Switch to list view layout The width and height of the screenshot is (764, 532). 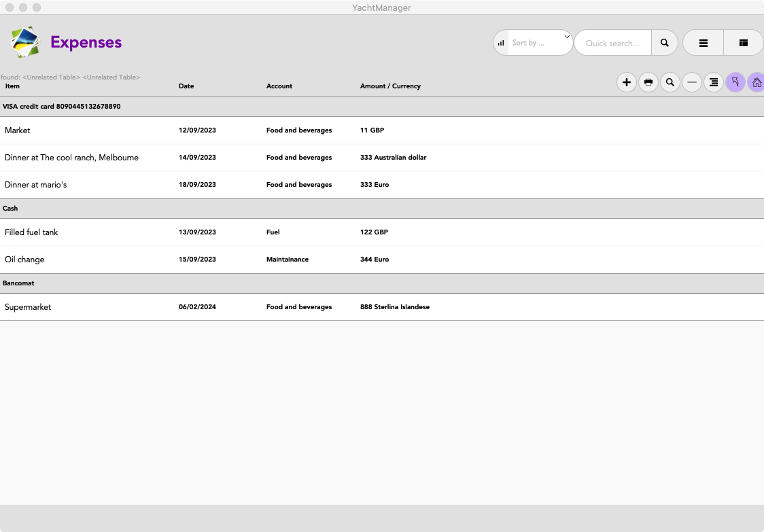703,43
